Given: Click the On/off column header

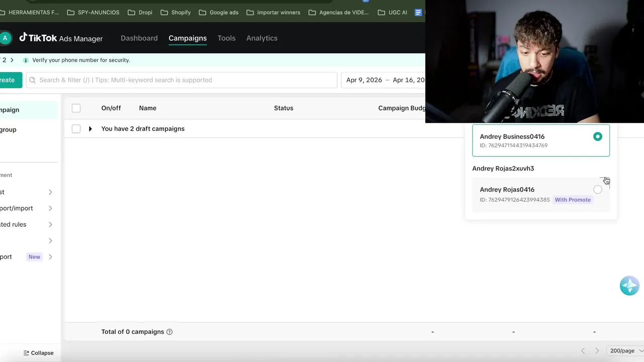Looking at the screenshot, I should 111,108.
